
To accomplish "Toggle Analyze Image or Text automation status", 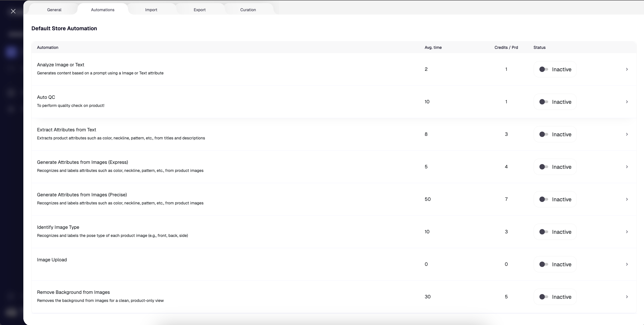I will click(543, 69).
